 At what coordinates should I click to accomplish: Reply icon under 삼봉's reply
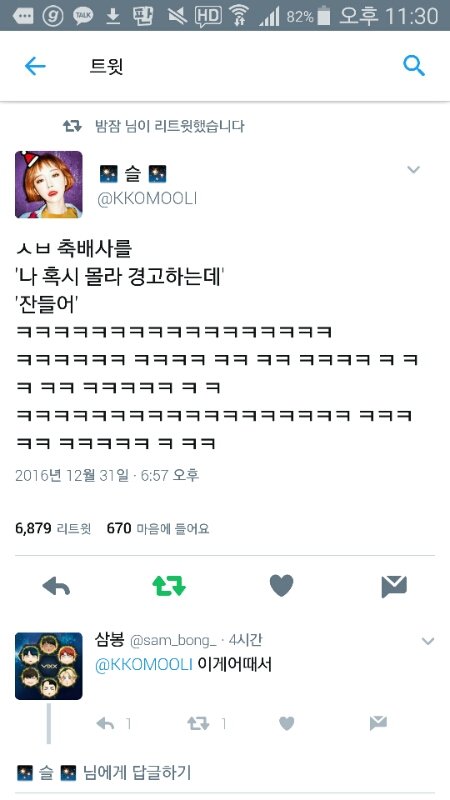[105, 723]
